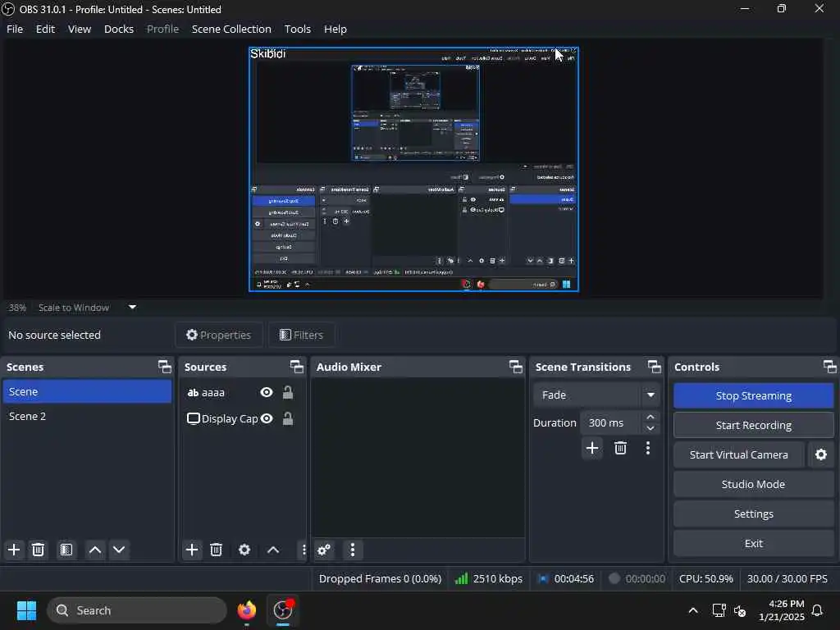Open the Docks menu
This screenshot has width=840, height=630.
(x=118, y=29)
